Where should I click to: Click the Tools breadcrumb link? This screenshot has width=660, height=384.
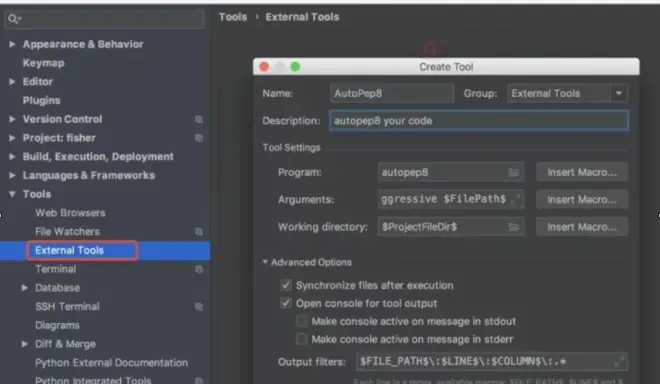tap(233, 17)
